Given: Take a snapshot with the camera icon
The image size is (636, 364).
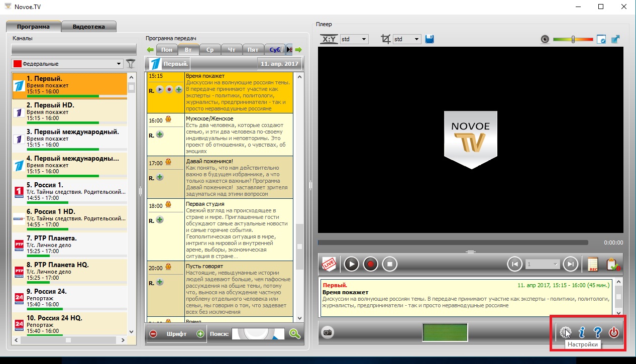Looking at the screenshot, I should [x=328, y=332].
